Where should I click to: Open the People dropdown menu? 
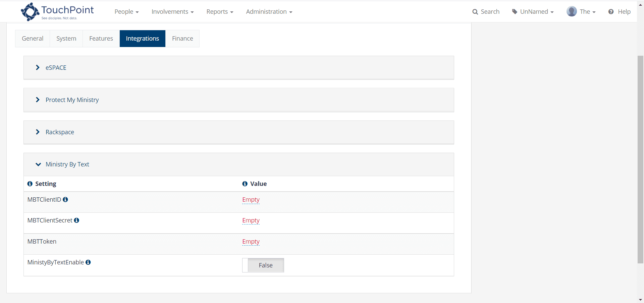(126, 12)
